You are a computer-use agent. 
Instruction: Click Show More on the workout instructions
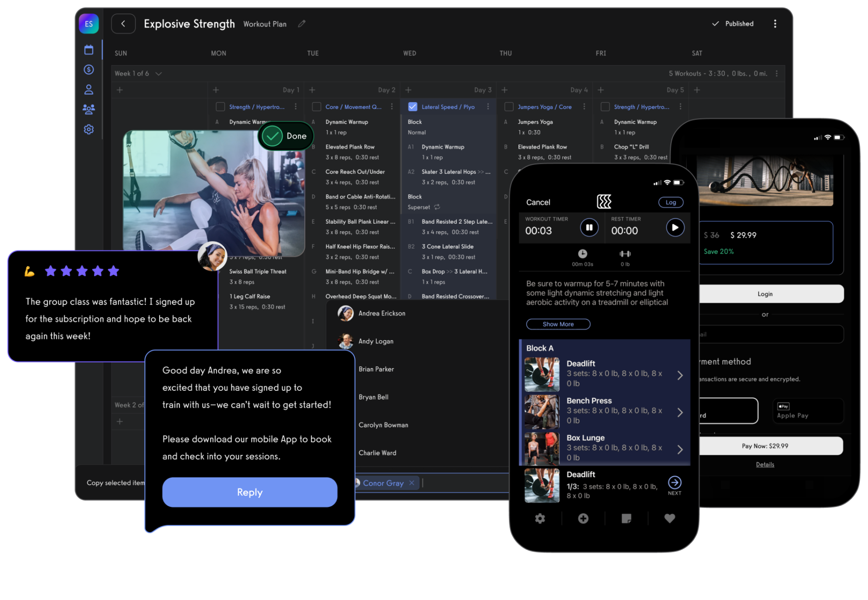[x=558, y=324]
